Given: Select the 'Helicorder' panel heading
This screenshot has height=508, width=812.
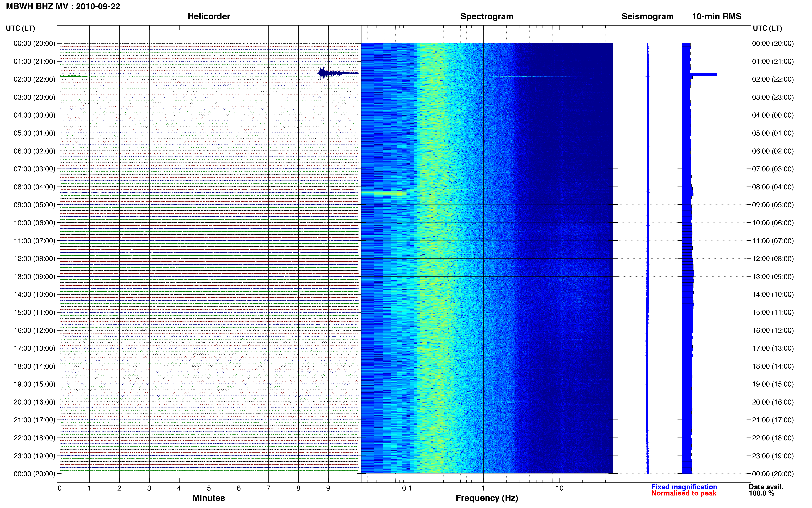Looking at the screenshot, I should (209, 16).
